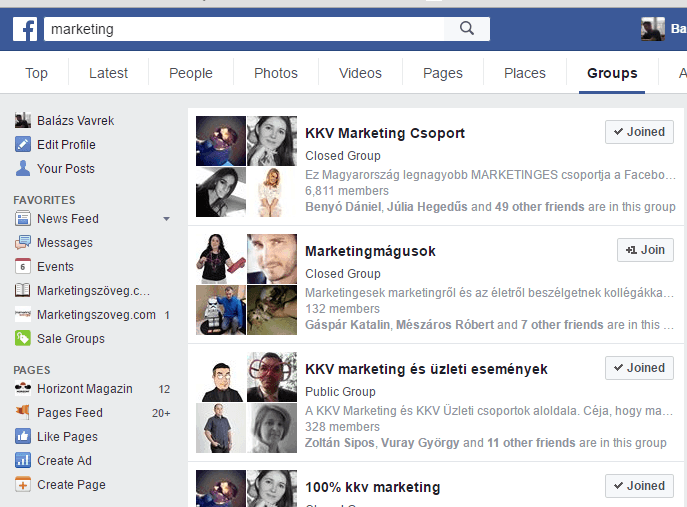The height and width of the screenshot is (507, 687).
Task: Click the search magnifier button
Action: [467, 29]
